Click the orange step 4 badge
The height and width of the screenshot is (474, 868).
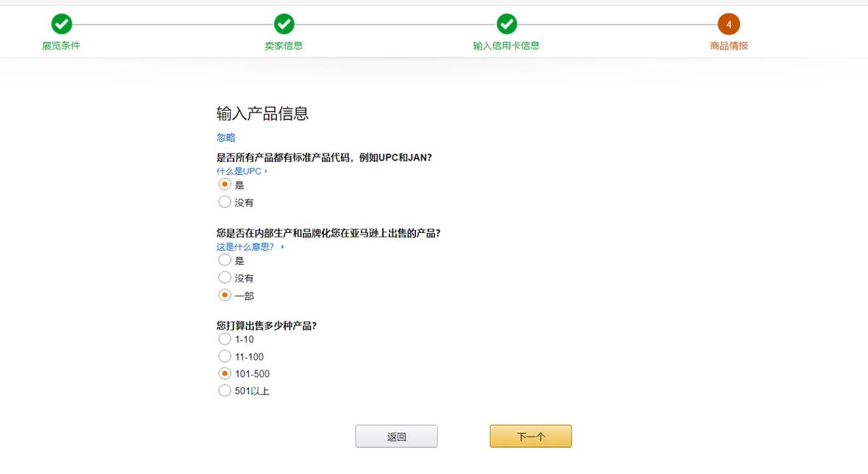click(x=728, y=23)
